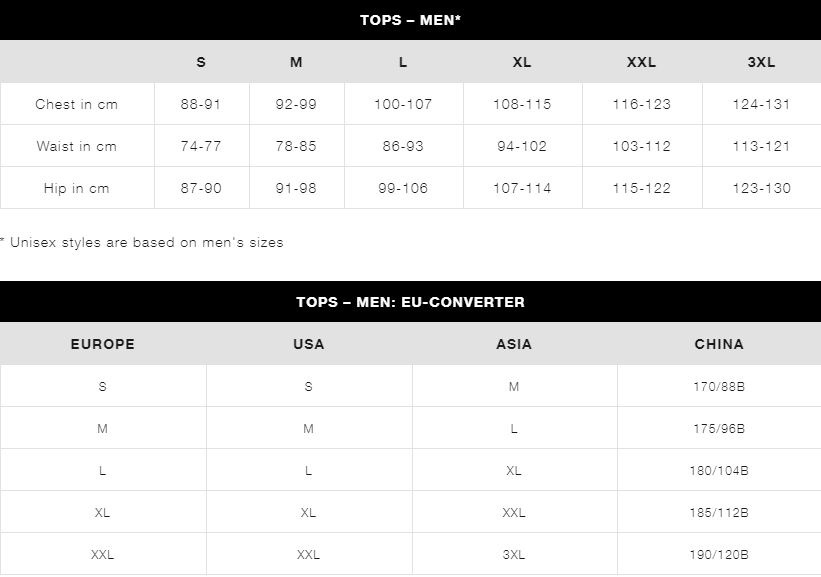Click chest value 100-107 for size L

point(403,104)
